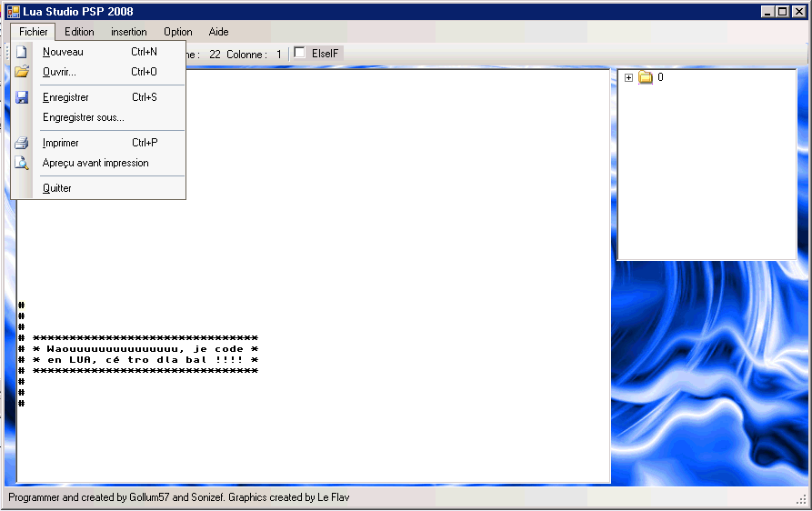
Task: Expand the '0' folder tree node
Action: (628, 77)
